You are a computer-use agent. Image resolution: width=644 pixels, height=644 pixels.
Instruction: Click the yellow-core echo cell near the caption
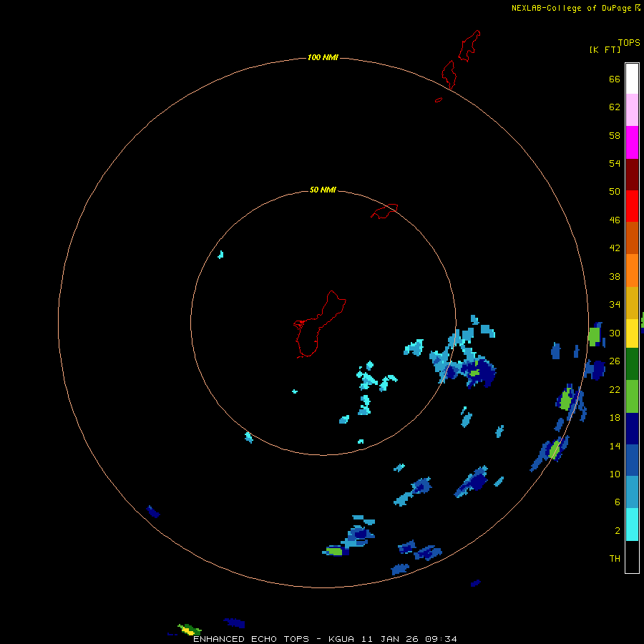(189, 629)
